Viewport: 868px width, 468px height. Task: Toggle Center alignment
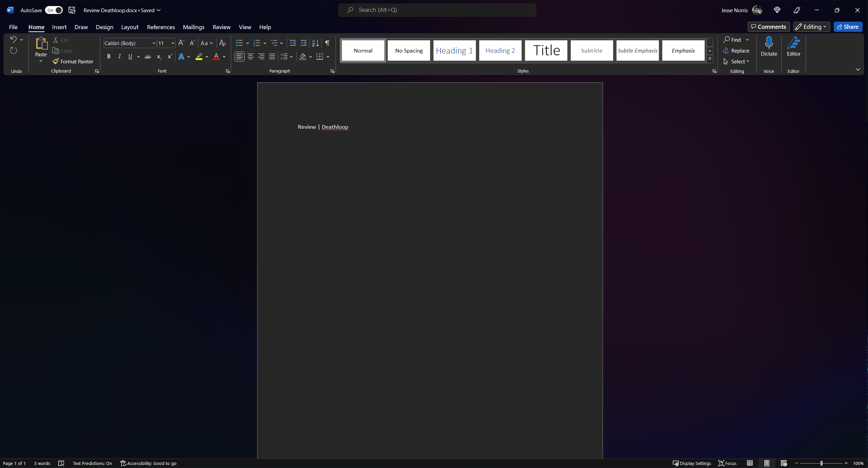(250, 57)
